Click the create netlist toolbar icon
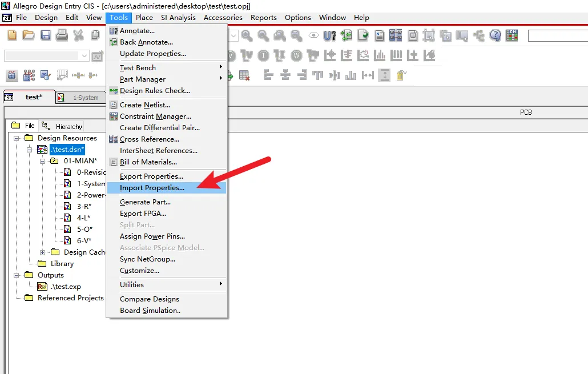Screen dimensions: 588x374 point(380,35)
